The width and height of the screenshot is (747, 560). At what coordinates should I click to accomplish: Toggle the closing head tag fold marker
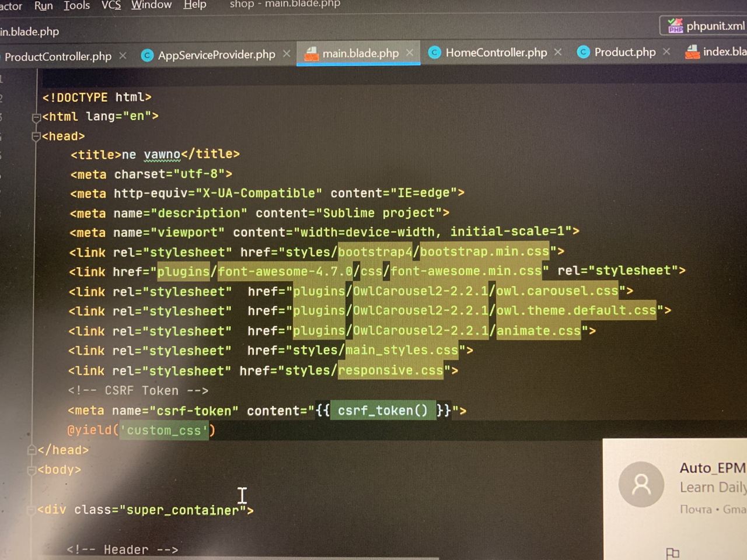pos(32,450)
